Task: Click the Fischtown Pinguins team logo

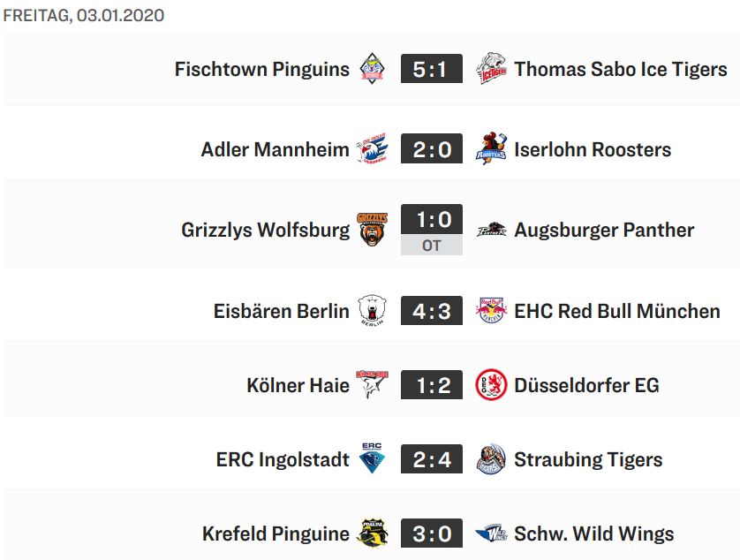Action: click(x=373, y=69)
